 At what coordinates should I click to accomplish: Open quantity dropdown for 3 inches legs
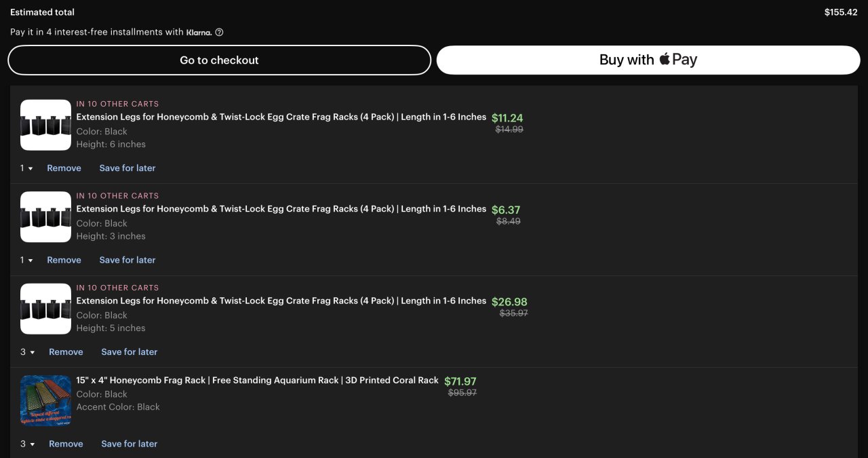tap(26, 260)
